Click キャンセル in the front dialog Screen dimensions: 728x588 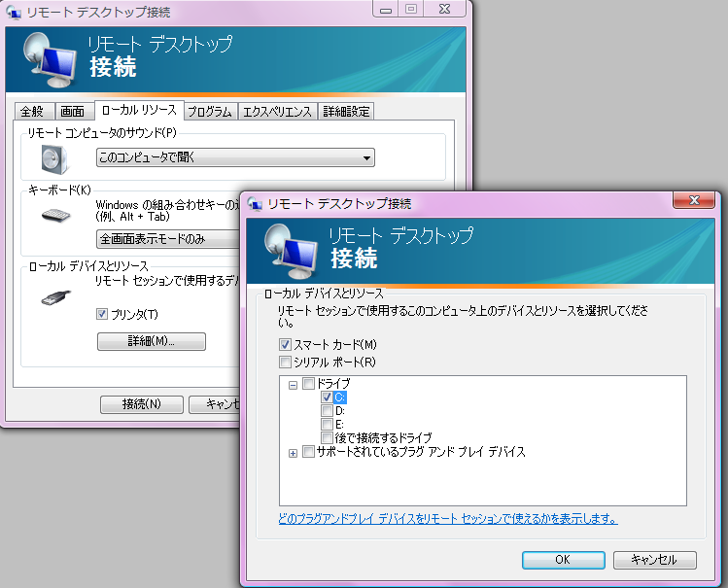(655, 560)
